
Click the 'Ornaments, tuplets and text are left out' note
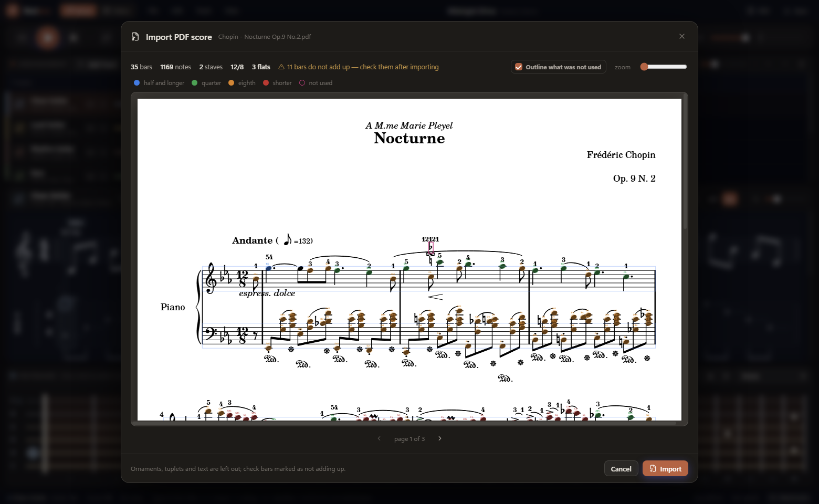(238, 469)
